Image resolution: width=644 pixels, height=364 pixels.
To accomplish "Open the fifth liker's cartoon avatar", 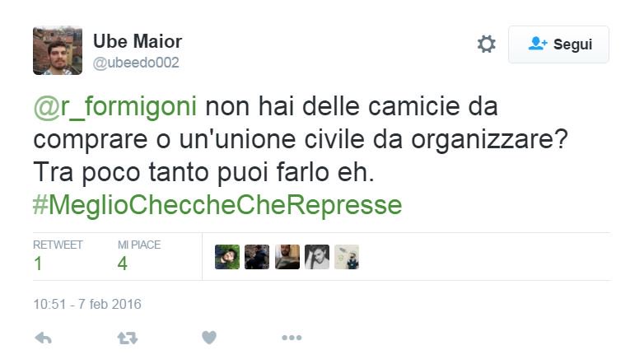I will tap(347, 257).
